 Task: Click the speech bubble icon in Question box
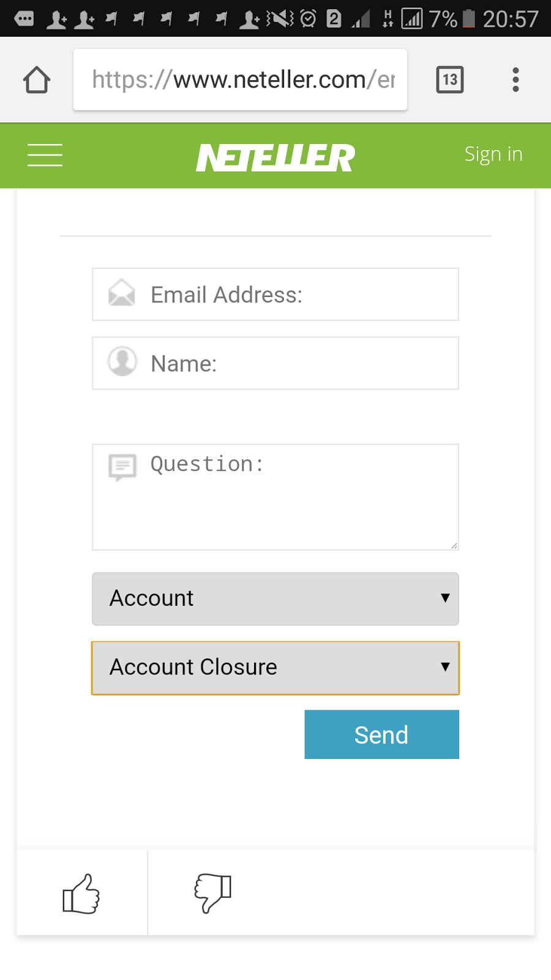[122, 467]
